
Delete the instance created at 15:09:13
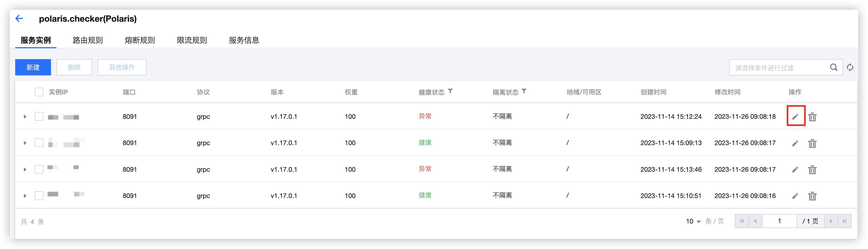[x=812, y=143]
